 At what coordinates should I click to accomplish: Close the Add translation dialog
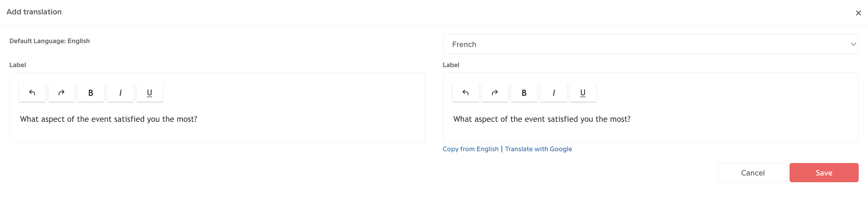point(858,13)
